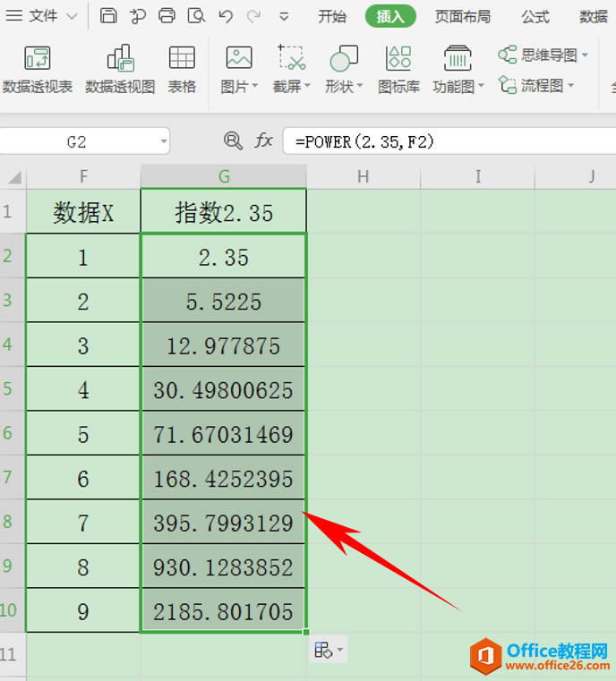
Task: Click cell with value 12.977875
Action: pyautogui.click(x=224, y=345)
